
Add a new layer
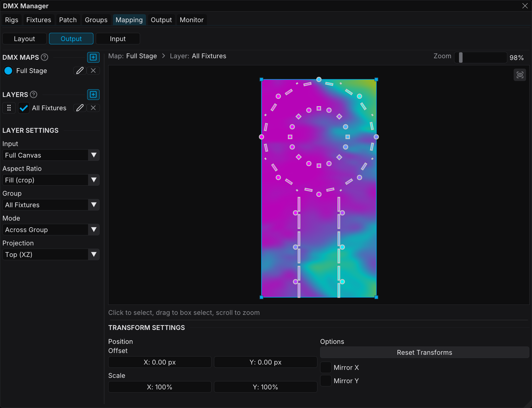click(x=93, y=94)
